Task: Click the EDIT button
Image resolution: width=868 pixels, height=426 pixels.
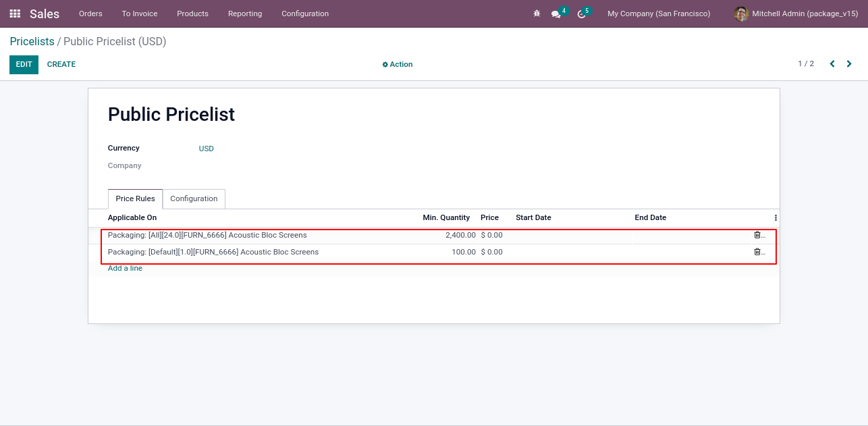Action: click(24, 65)
